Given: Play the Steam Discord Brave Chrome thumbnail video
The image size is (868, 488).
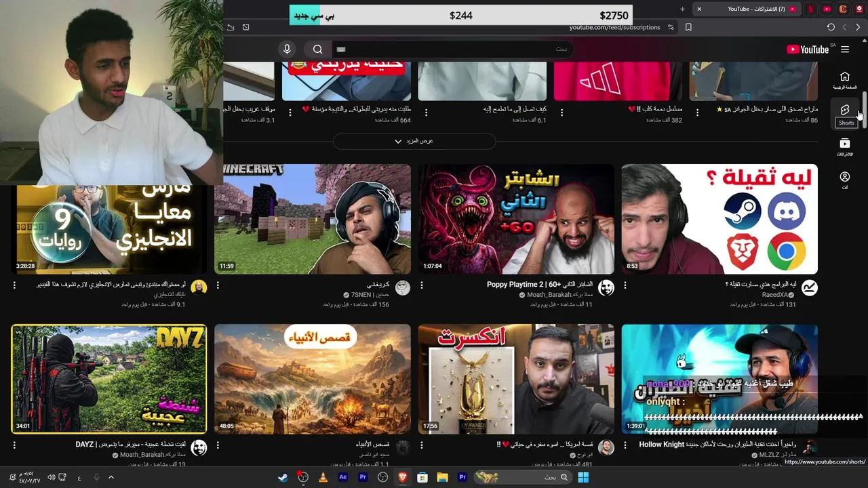Looking at the screenshot, I should click(x=719, y=219).
